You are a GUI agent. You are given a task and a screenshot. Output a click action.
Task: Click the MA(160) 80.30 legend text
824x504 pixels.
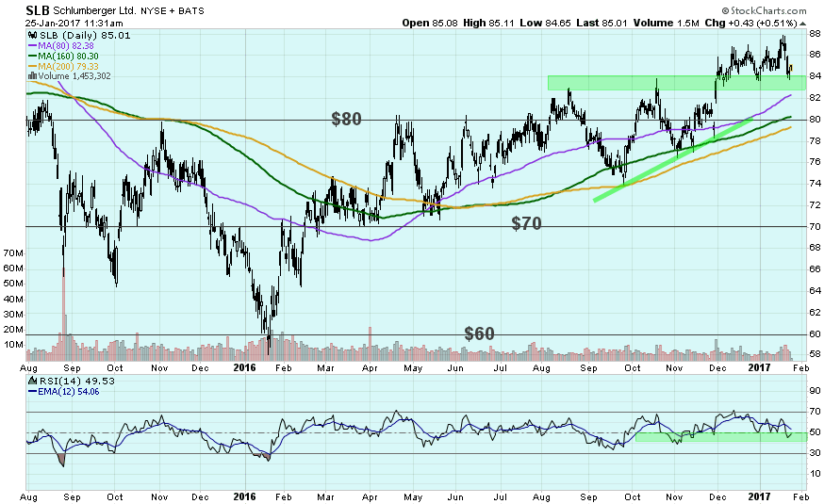(68, 57)
